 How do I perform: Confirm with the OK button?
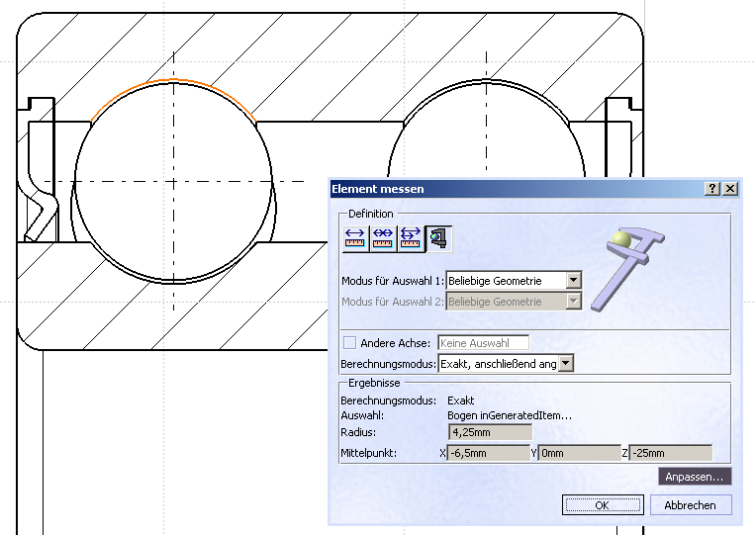pos(603,505)
